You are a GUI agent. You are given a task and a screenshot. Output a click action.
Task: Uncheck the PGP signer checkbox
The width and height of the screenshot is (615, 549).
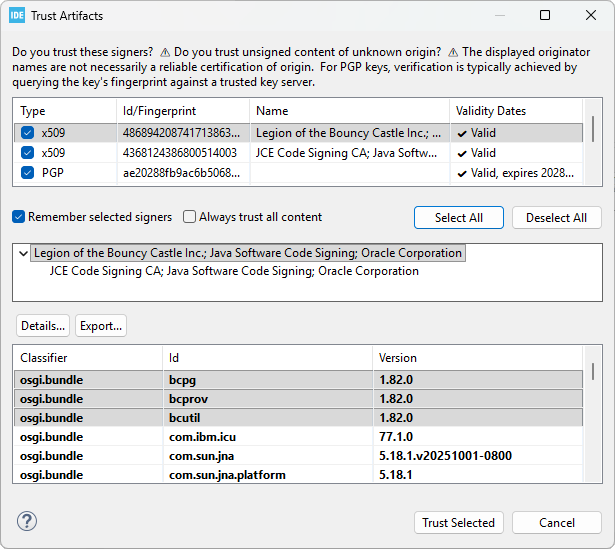pyautogui.click(x=27, y=173)
